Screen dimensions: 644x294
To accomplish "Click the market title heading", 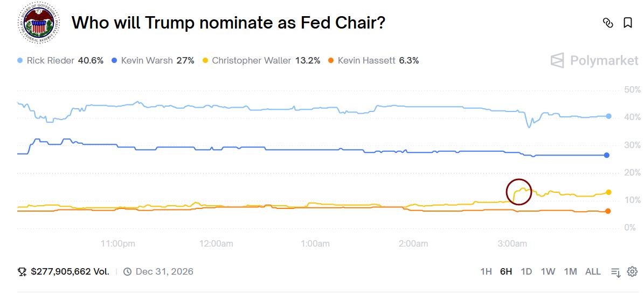I will 228,23.
